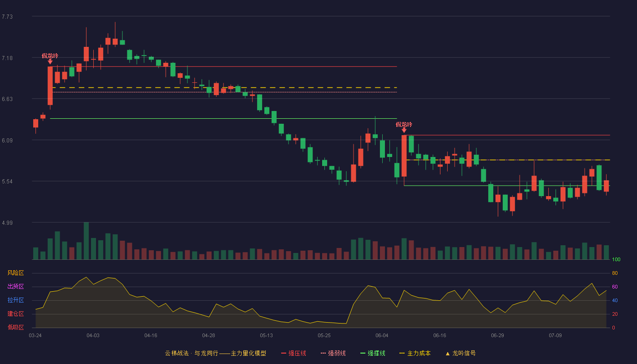The height and width of the screenshot is (364, 637).
Task: Click the red 20 indicator scale value
Action: [615, 314]
